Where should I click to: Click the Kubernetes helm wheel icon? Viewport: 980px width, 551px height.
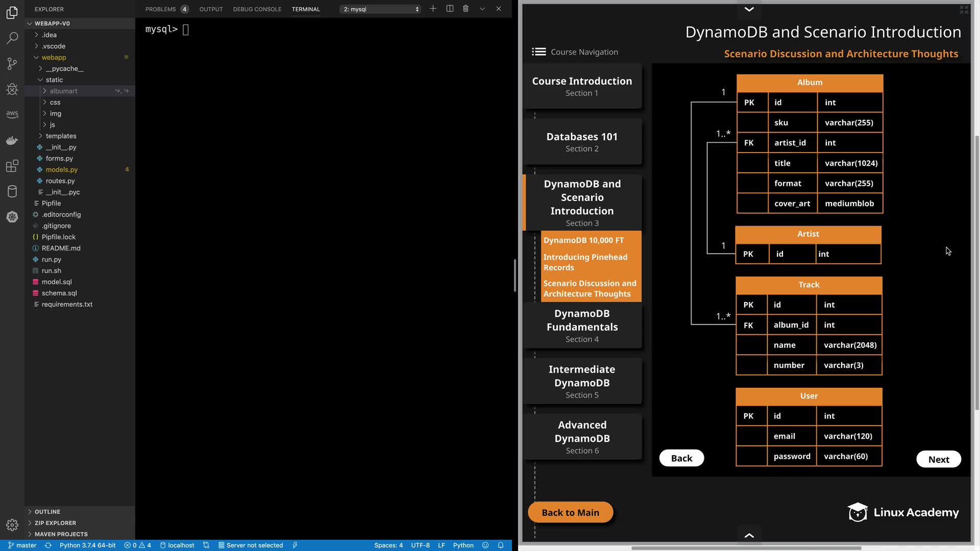[x=12, y=217]
